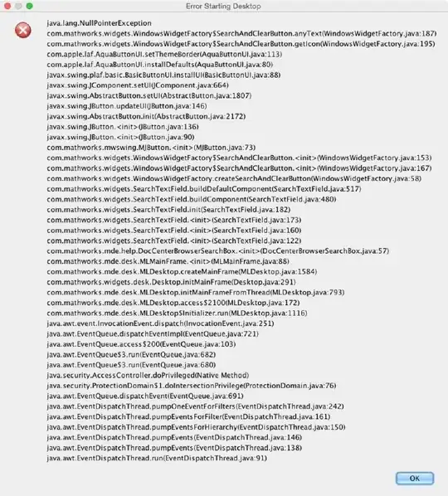Screen dimensions: 448x496
Task: Click the gray minimize window button
Action: [x=18, y=6]
